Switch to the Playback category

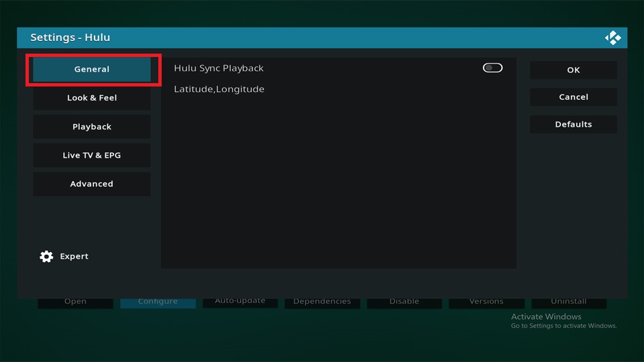point(92,127)
